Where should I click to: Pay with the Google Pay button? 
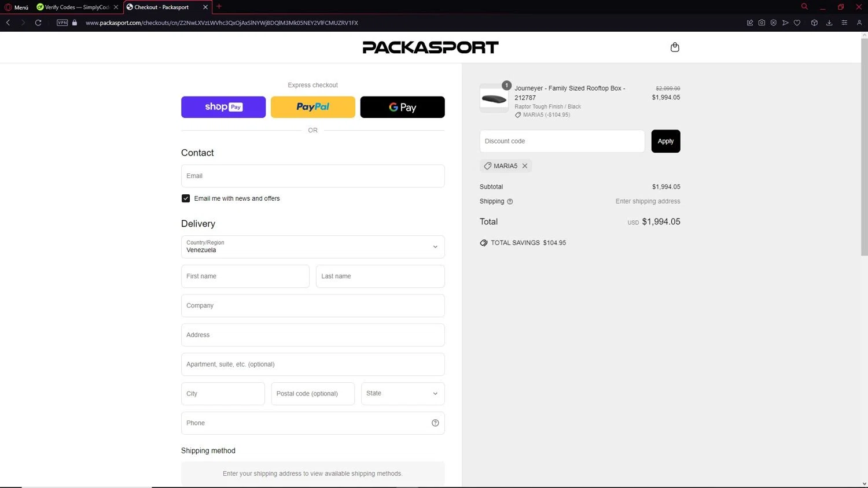403,107
